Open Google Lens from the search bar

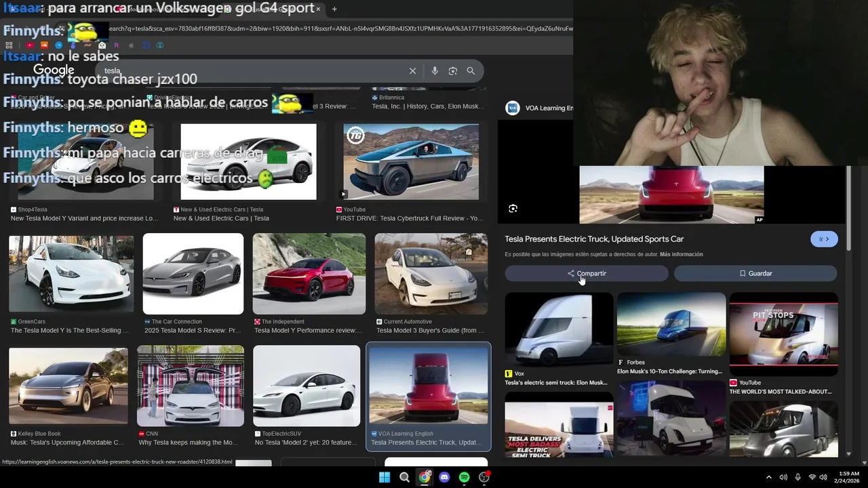pos(453,70)
